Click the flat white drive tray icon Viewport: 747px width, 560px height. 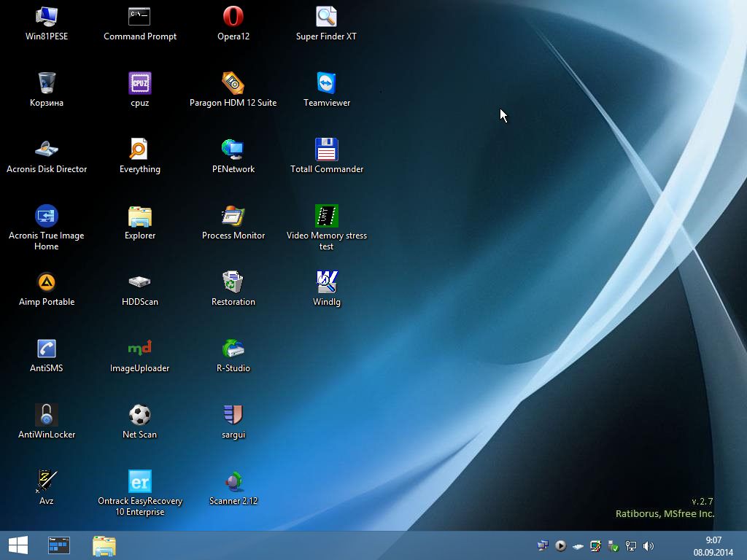tap(578, 546)
